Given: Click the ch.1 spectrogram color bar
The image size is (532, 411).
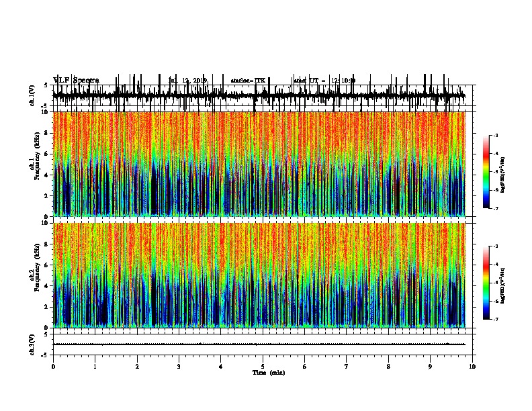Looking at the screenshot, I should pyautogui.click(x=486, y=172).
